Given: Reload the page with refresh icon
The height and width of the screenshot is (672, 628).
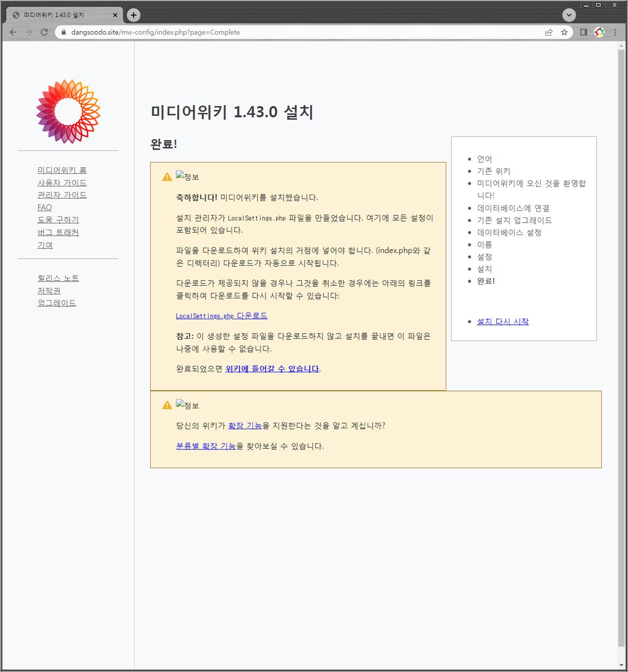Looking at the screenshot, I should tap(44, 32).
